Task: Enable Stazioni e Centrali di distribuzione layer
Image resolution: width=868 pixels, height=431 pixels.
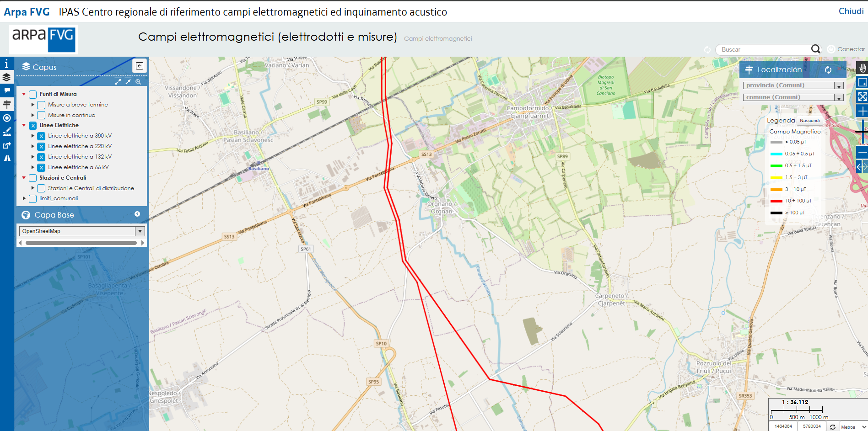Action: (41, 188)
